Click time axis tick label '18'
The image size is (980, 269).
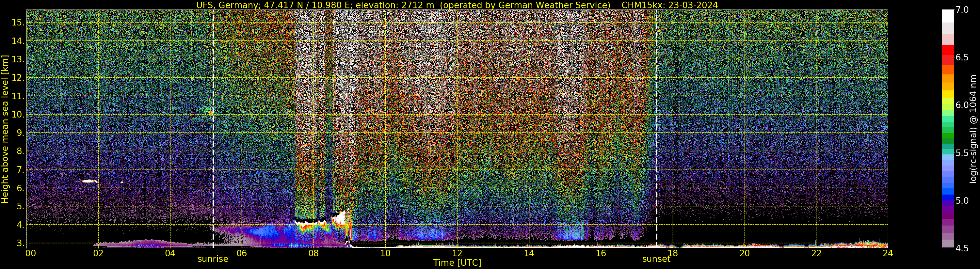pyautogui.click(x=673, y=253)
